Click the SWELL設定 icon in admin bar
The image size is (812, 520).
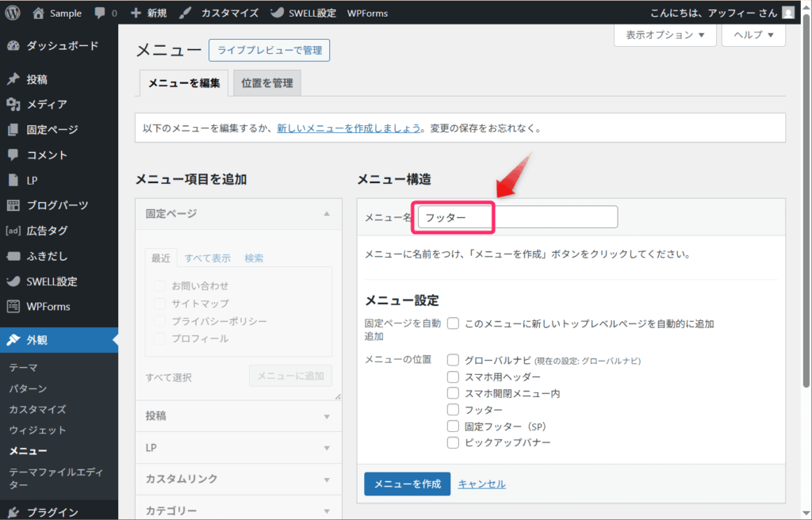[x=277, y=13]
